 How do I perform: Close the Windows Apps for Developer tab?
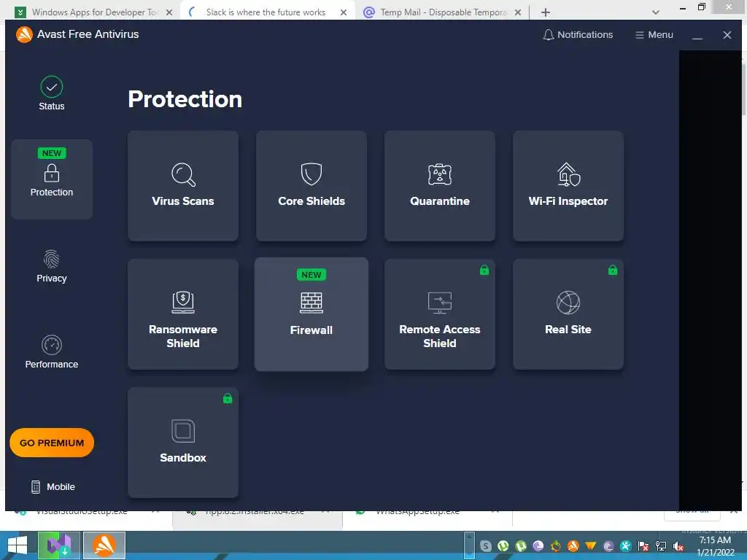(x=169, y=12)
